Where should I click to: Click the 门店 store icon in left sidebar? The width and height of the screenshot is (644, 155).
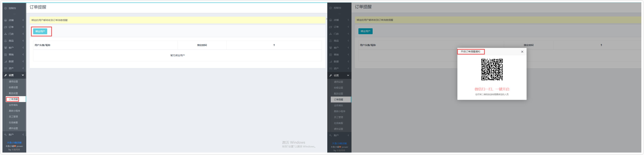[5, 34]
